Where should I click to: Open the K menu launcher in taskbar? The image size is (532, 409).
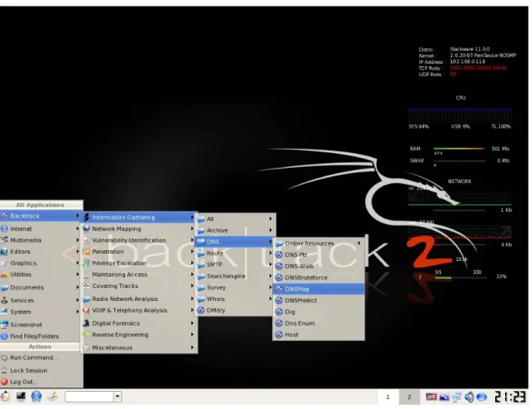pos(6,397)
